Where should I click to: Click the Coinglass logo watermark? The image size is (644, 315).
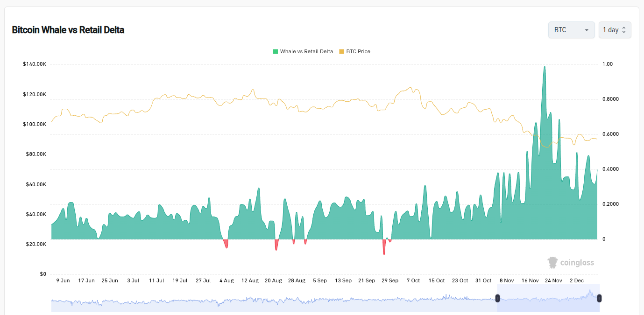571,262
